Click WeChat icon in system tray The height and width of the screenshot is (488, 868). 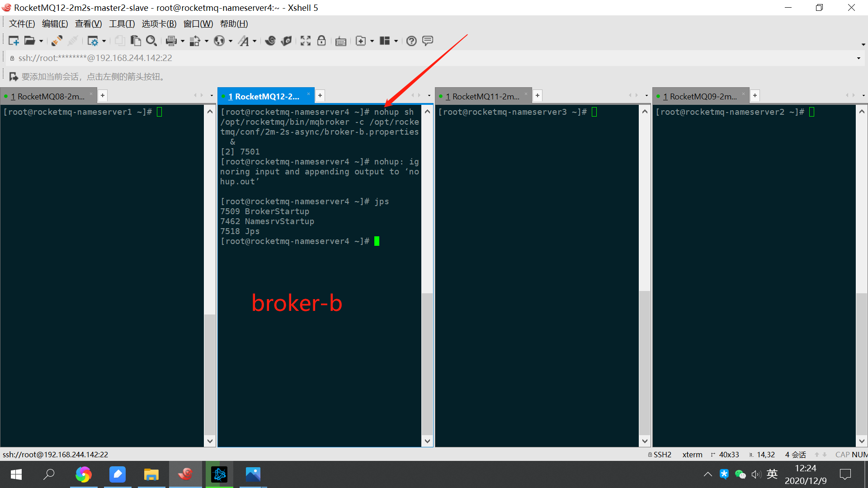point(740,474)
